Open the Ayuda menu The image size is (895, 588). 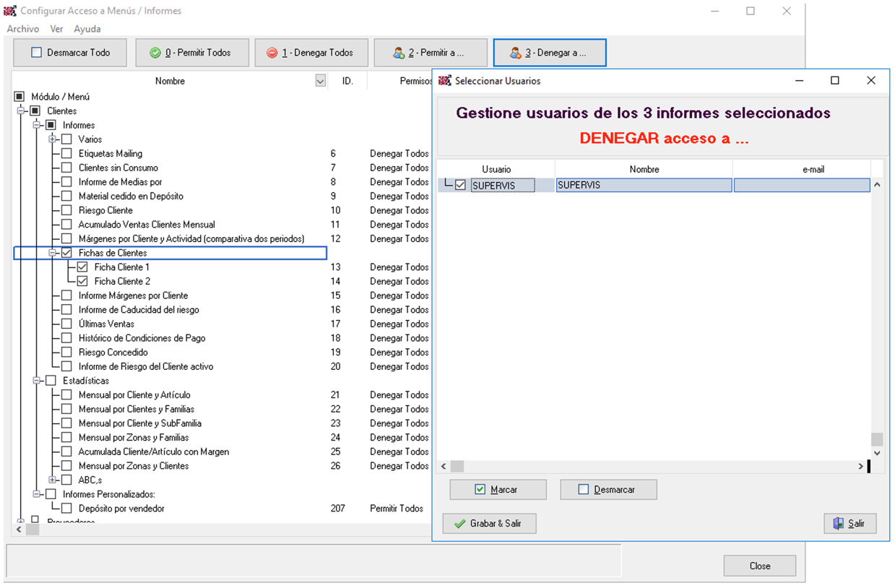87,29
